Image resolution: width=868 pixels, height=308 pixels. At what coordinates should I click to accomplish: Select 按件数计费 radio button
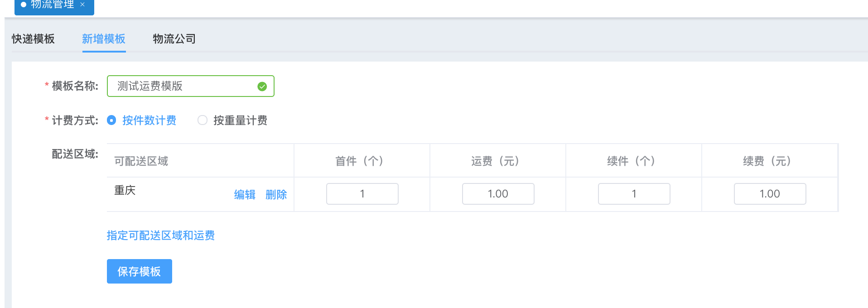point(111,120)
